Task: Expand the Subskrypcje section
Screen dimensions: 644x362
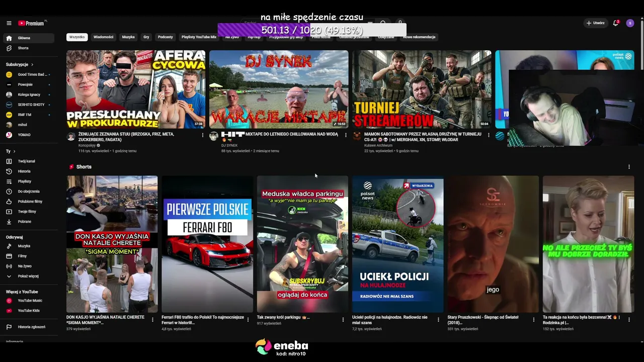Action: pos(20,64)
